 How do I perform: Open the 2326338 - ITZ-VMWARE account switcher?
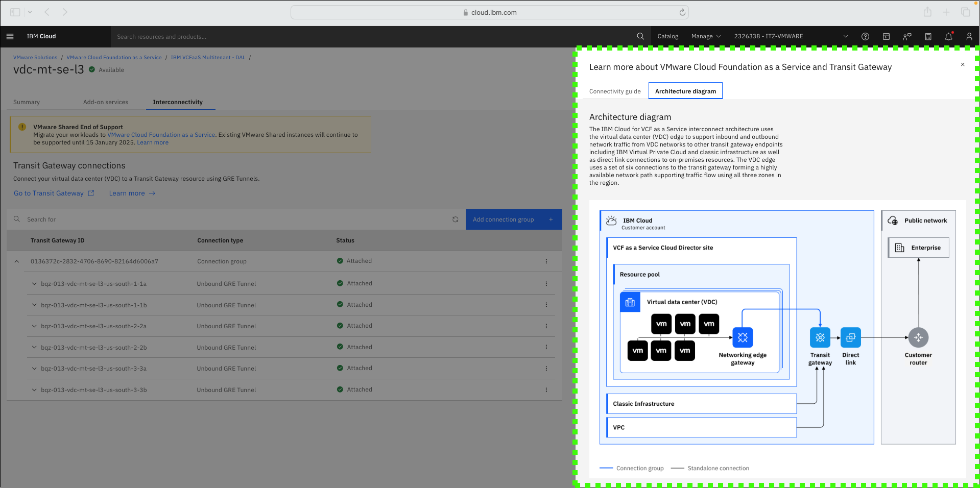point(791,36)
